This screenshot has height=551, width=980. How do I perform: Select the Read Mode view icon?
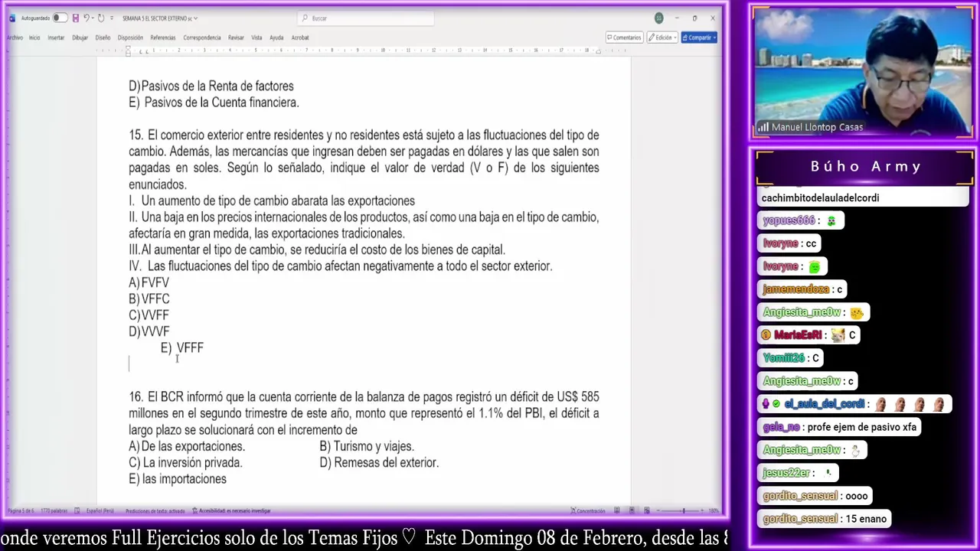click(617, 510)
